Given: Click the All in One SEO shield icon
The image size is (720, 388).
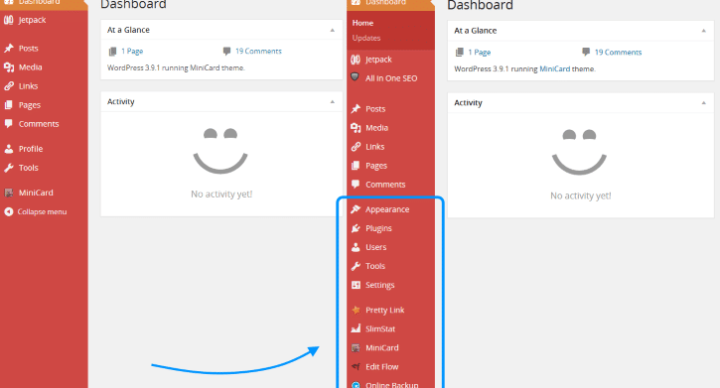Looking at the screenshot, I should (x=354, y=77).
